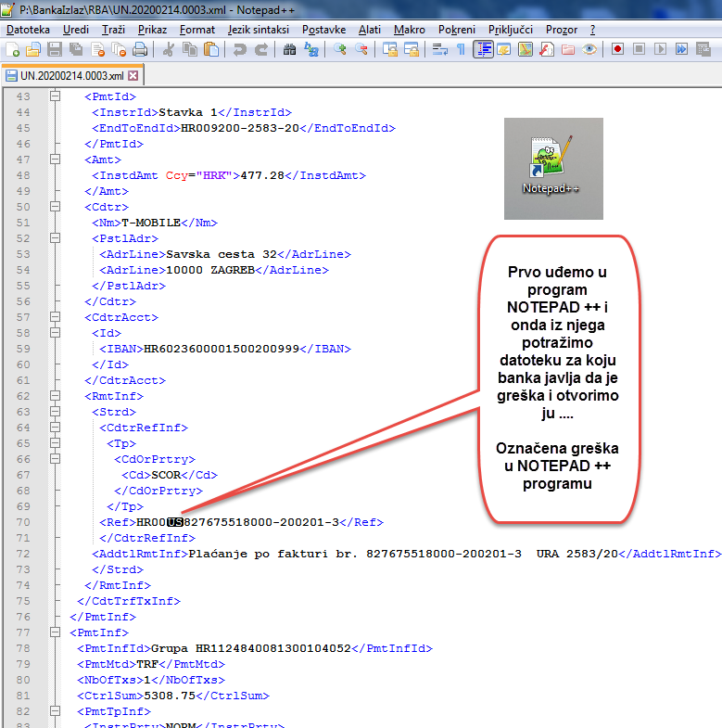Click the Close All documents icon

tap(120, 49)
